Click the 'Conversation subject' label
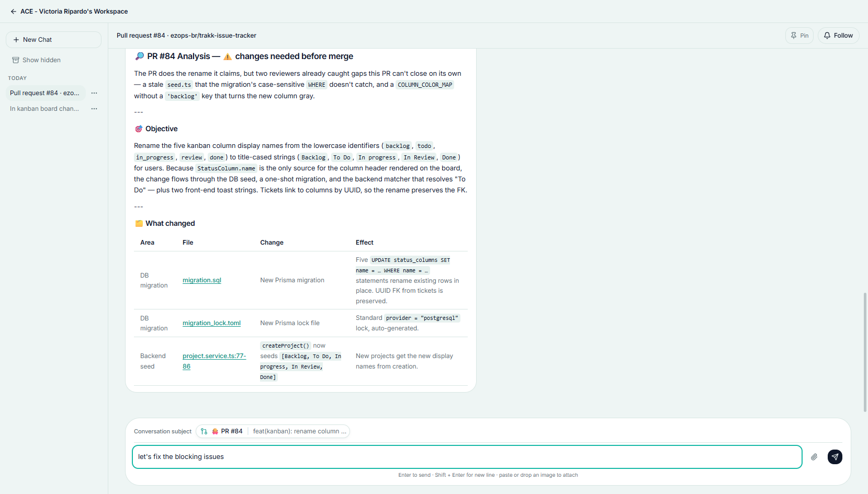The width and height of the screenshot is (868, 494). (x=163, y=431)
